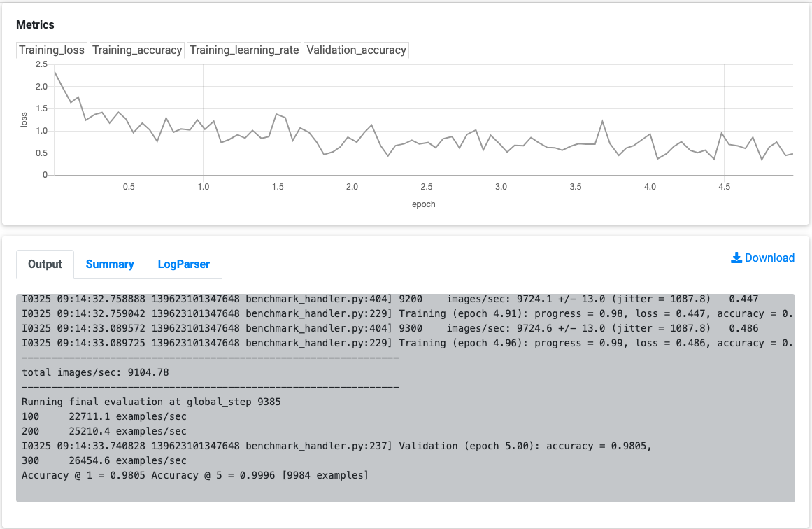This screenshot has height=529, width=812.
Task: Click the 4.5 x-axis tick label
Action: tap(724, 187)
